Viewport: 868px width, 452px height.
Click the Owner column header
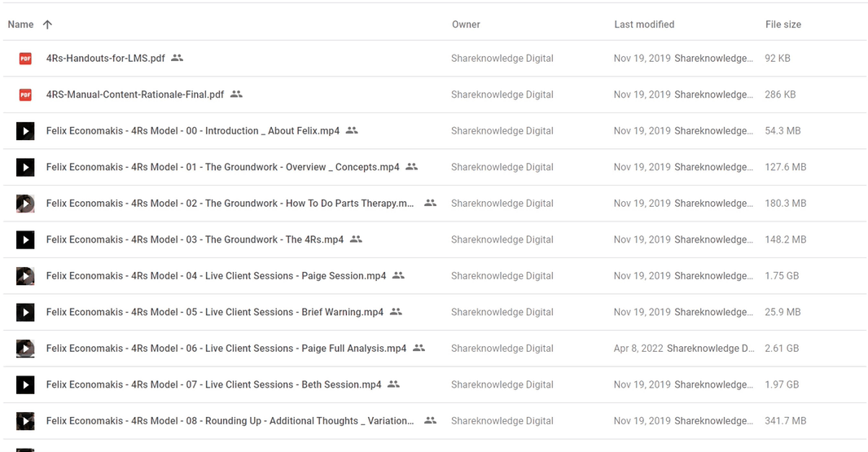466,24
